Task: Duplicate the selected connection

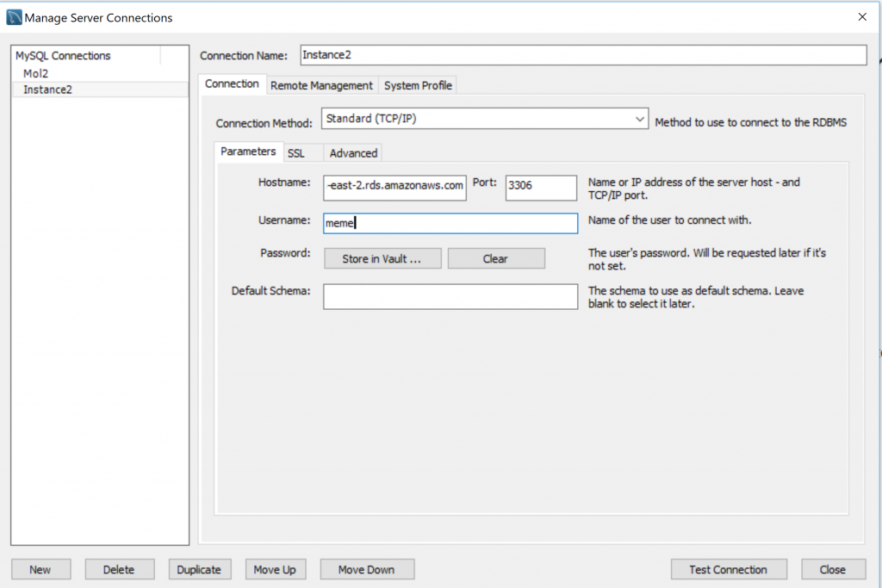Action: click(199, 569)
